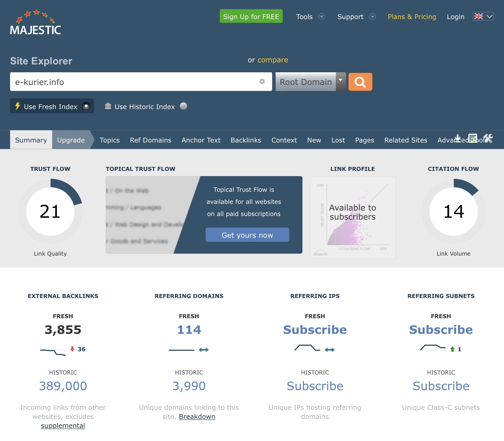Click the lightning bolt Fresh Index icon

tap(18, 106)
